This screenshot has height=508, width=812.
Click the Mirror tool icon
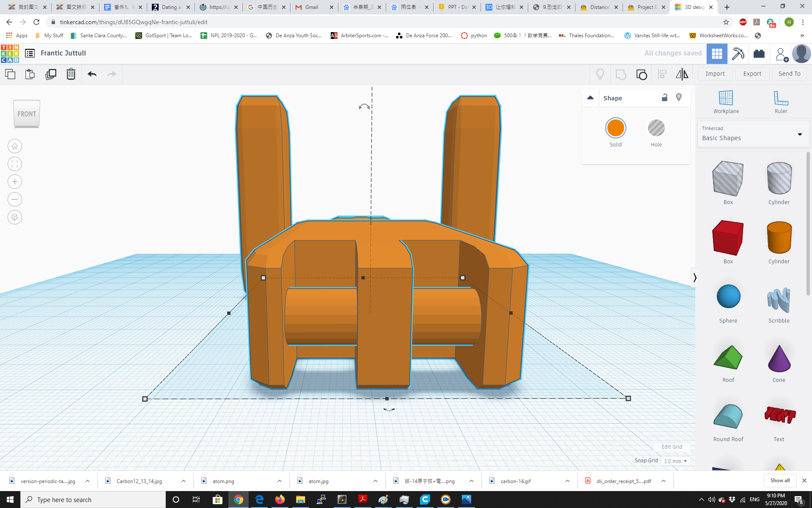tap(682, 75)
